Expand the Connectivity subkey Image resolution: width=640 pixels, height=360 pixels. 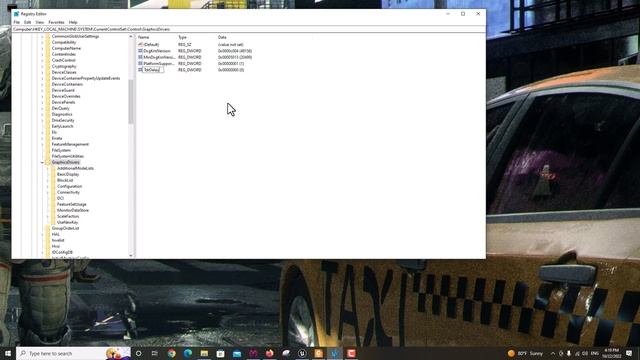pyautogui.click(x=48, y=192)
